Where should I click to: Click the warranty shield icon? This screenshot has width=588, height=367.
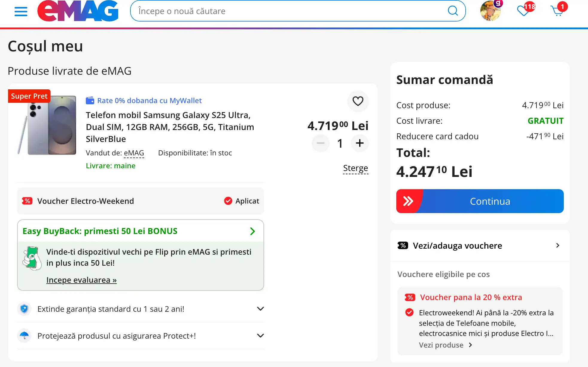[24, 309]
